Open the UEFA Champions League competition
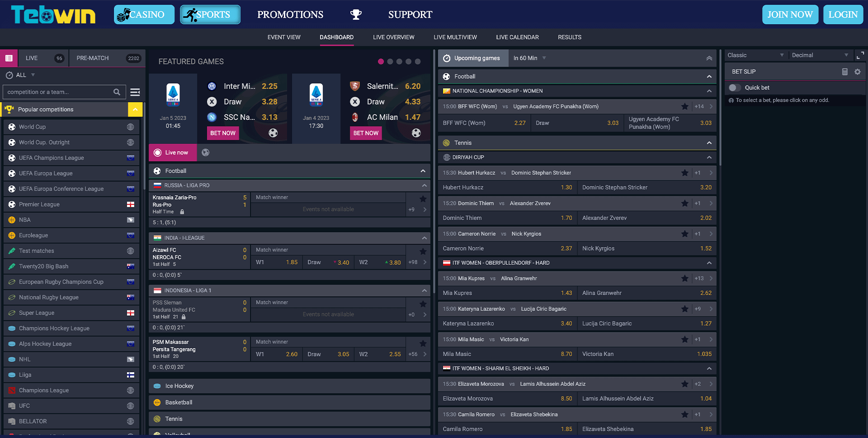The width and height of the screenshot is (868, 438). [71, 158]
